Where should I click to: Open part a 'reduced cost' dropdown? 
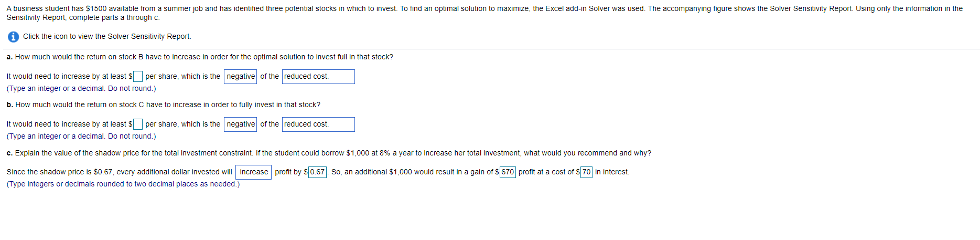click(x=318, y=77)
